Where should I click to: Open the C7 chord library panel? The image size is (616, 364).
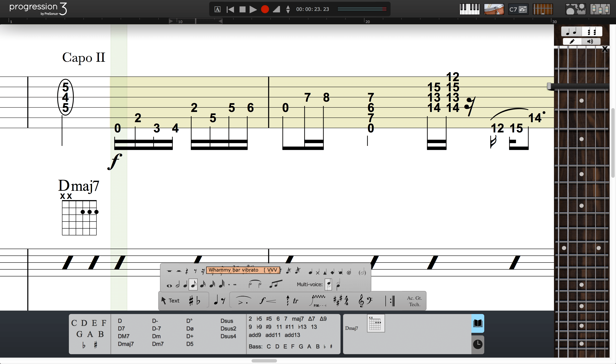coord(518,9)
